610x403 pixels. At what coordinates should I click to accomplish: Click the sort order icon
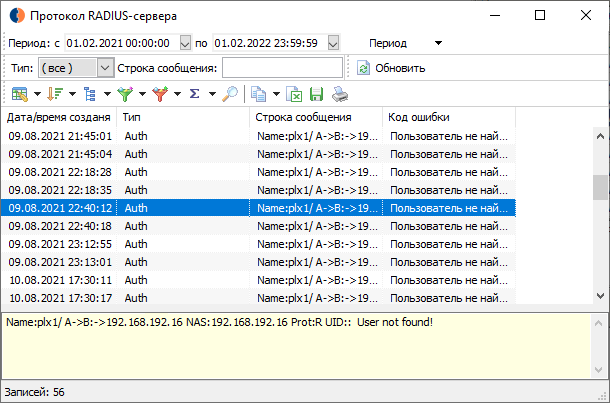pyautogui.click(x=54, y=94)
